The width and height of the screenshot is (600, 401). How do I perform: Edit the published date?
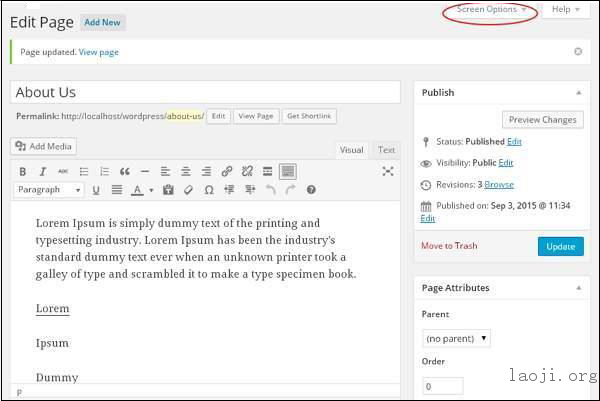427,218
